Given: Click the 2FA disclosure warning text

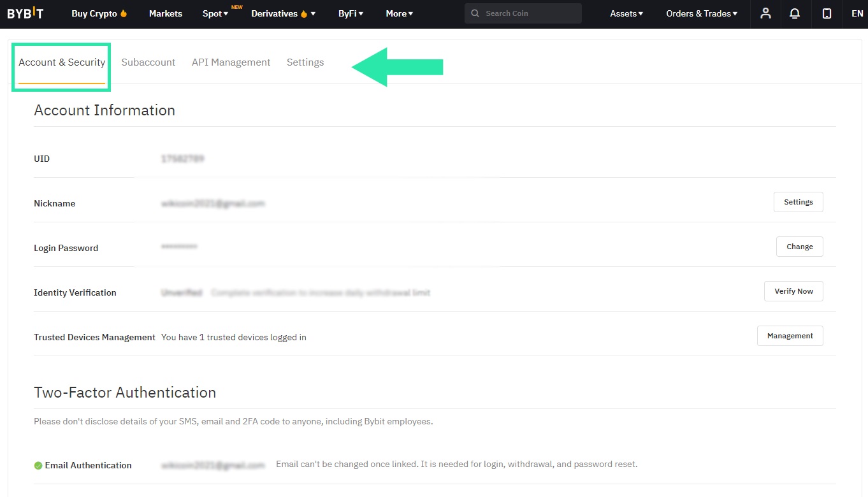Looking at the screenshot, I should click(x=233, y=421).
